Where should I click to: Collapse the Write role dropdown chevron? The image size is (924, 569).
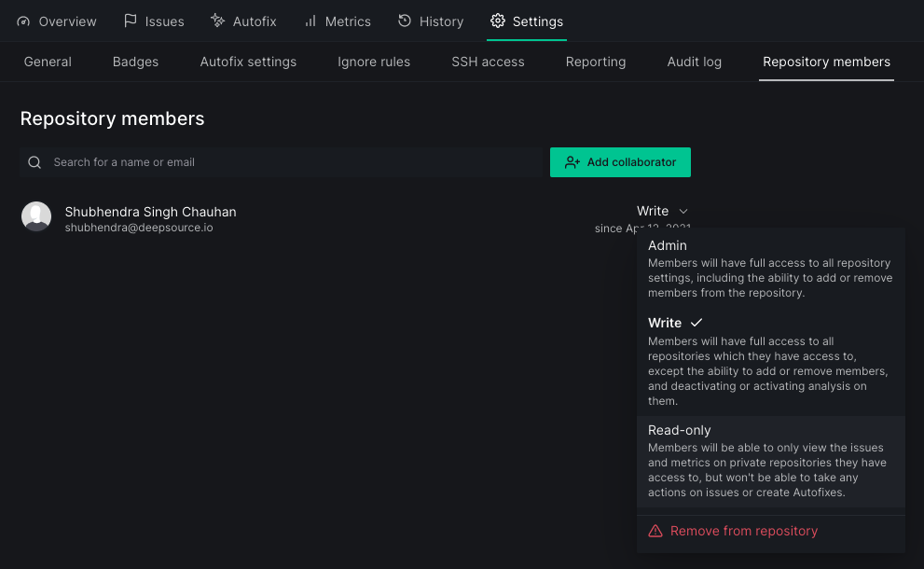tap(683, 212)
